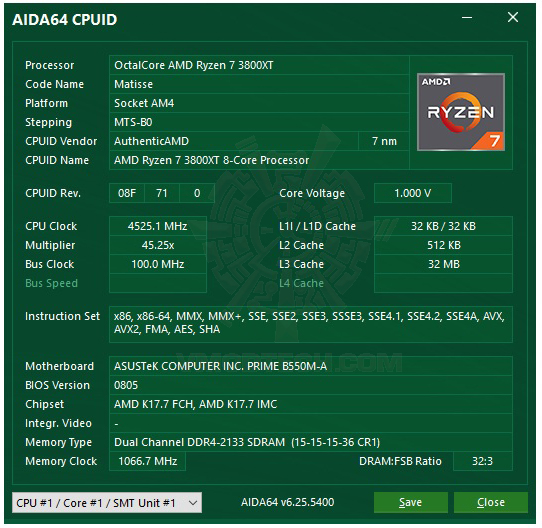Click the Processor name field
Image resolution: width=542 pixels, height=528 pixels.
click(x=259, y=65)
